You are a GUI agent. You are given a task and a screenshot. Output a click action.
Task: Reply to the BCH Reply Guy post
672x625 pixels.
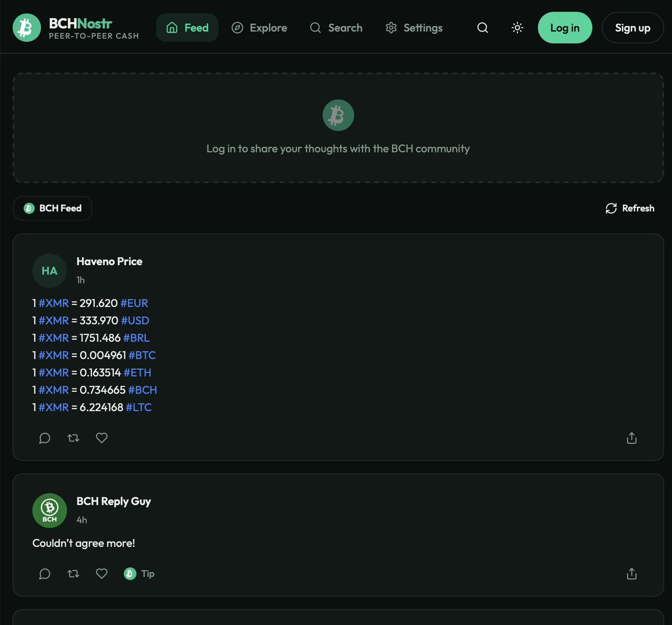coord(45,574)
